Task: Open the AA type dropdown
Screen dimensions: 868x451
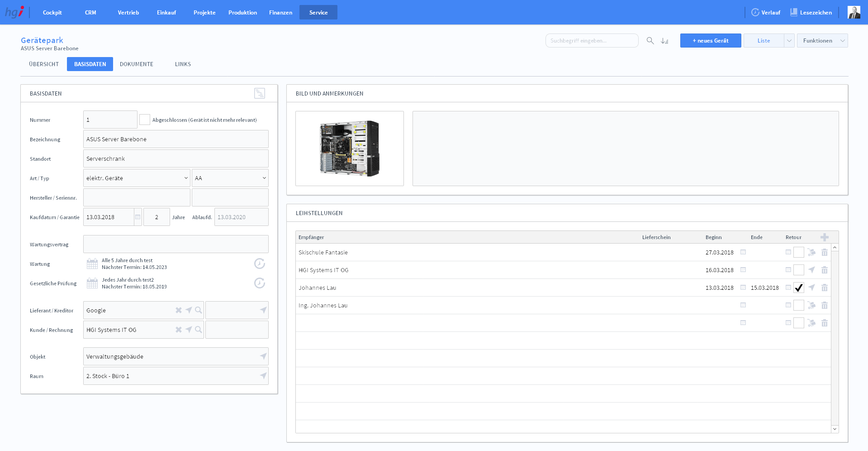Action: point(230,178)
